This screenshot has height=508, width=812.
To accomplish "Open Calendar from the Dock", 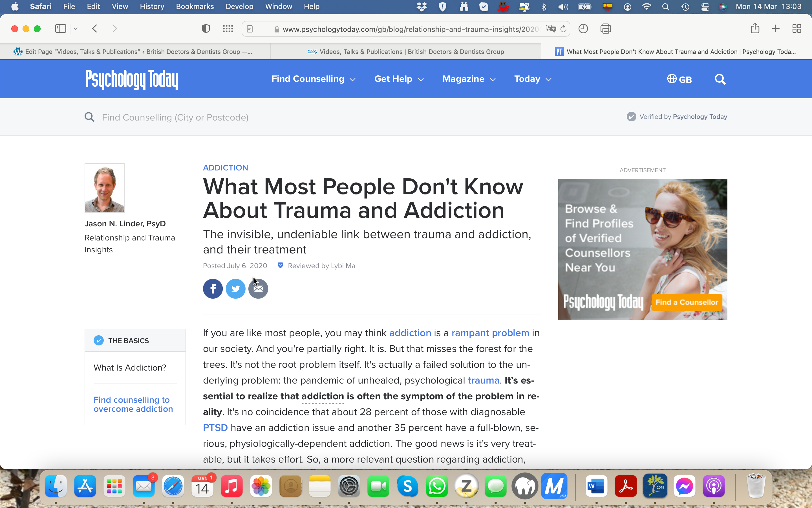I will point(202,486).
